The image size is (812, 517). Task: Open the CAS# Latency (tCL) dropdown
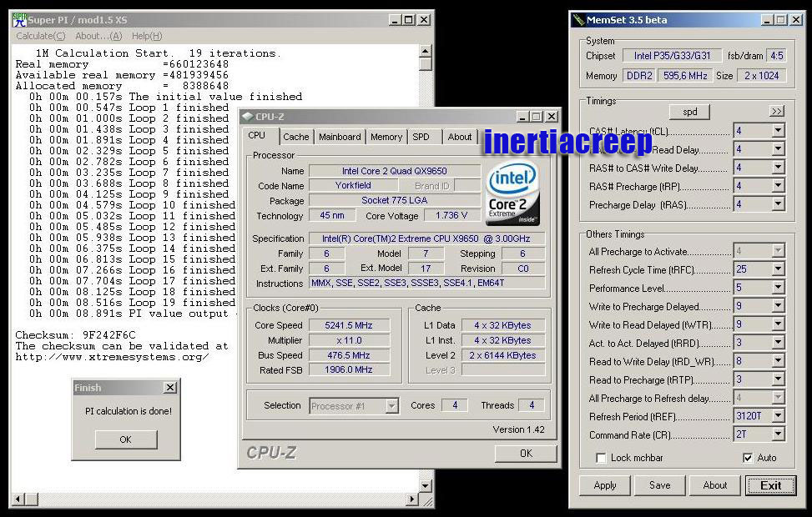tap(778, 130)
